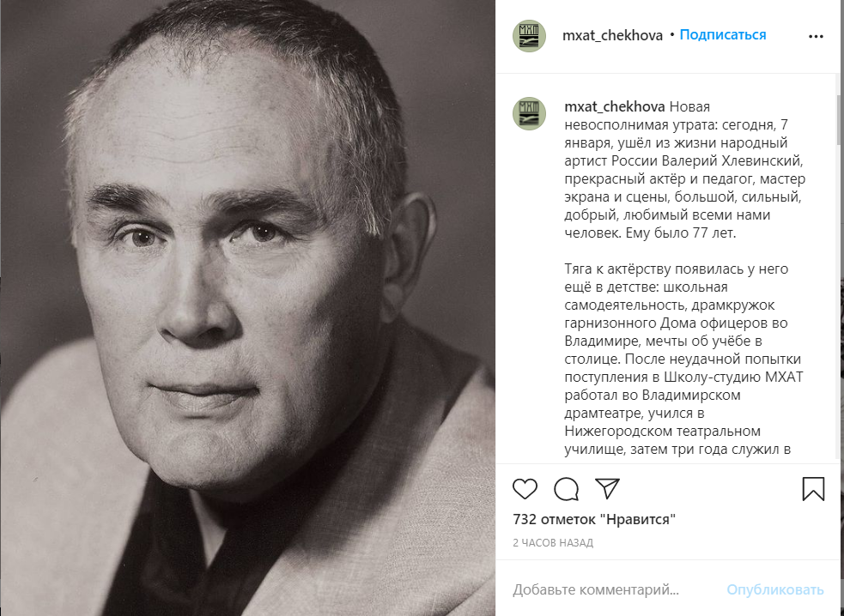The width and height of the screenshot is (844, 616).
Task: Share the post via paper plane icon
Action: pos(607,489)
